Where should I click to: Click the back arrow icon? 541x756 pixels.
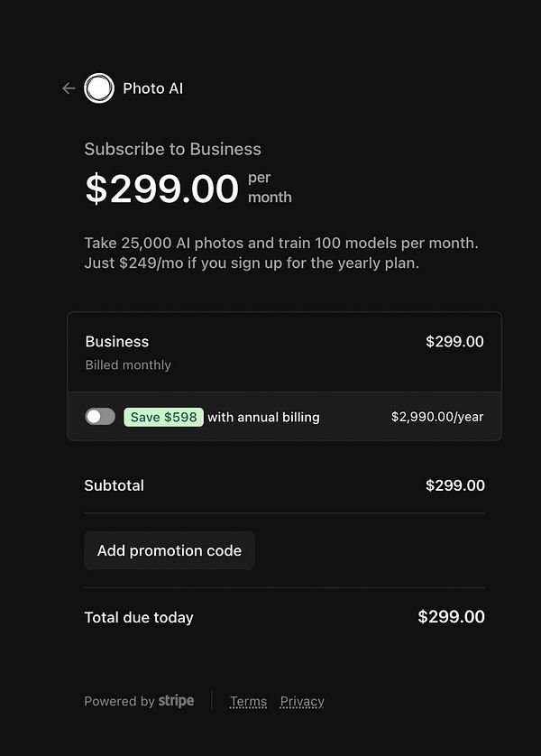(69, 88)
